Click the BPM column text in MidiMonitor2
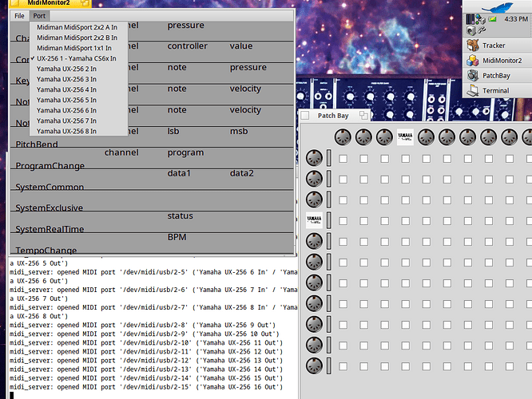This screenshot has width=532, height=399. [x=177, y=237]
